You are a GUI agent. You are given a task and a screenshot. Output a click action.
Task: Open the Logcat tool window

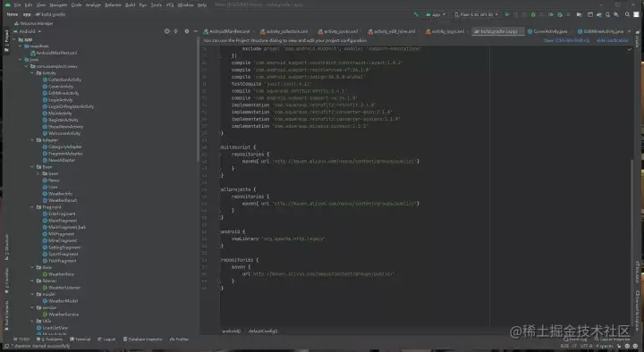(x=106, y=339)
